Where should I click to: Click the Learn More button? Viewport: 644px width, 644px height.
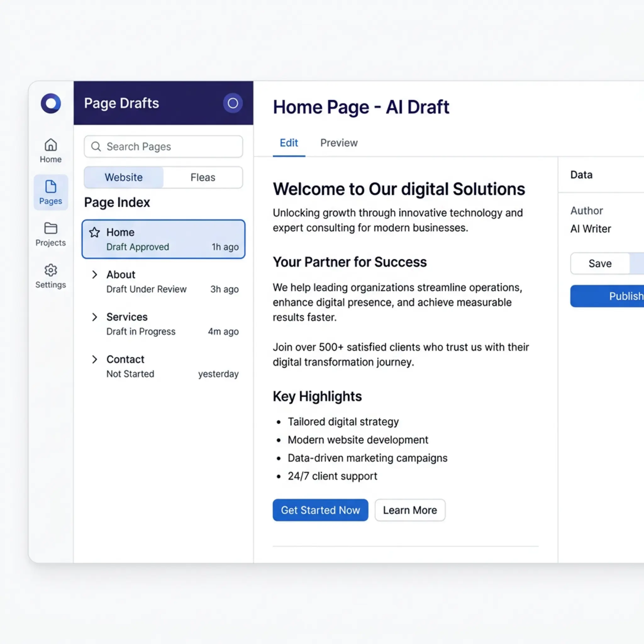(x=410, y=510)
